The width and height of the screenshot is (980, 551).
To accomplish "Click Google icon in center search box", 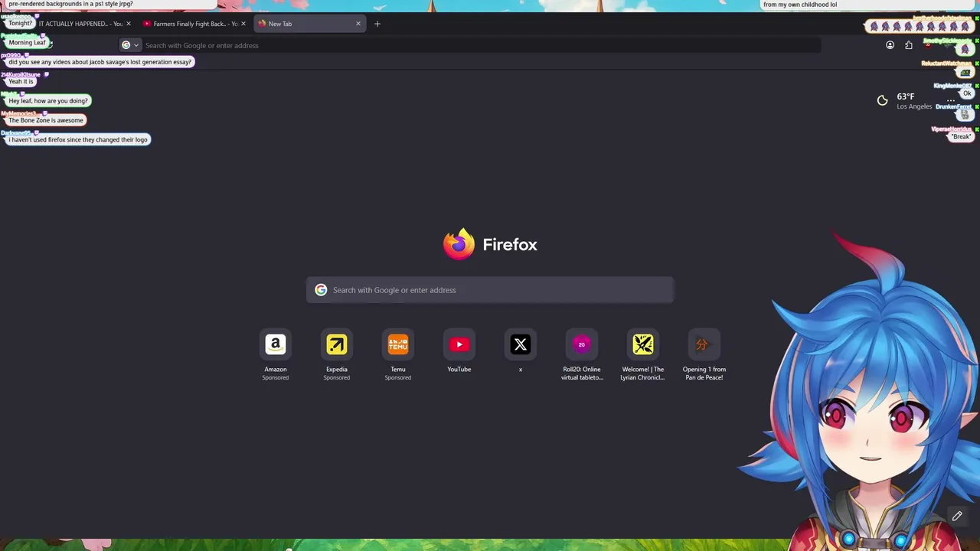I will [321, 290].
